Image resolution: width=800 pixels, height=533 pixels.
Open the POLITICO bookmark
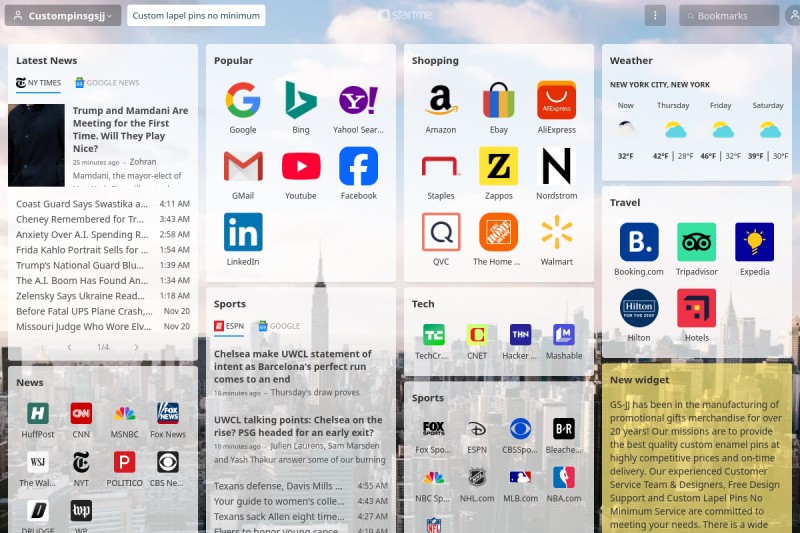[x=124, y=462]
